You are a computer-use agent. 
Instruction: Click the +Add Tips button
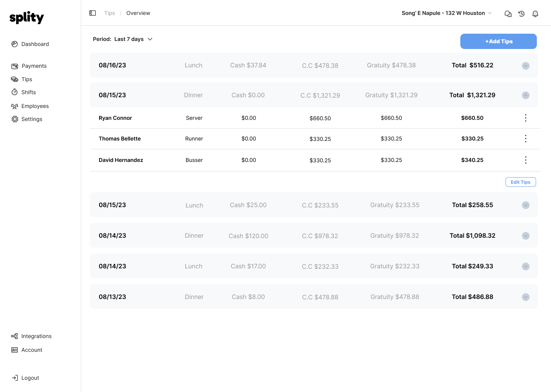[x=499, y=41]
